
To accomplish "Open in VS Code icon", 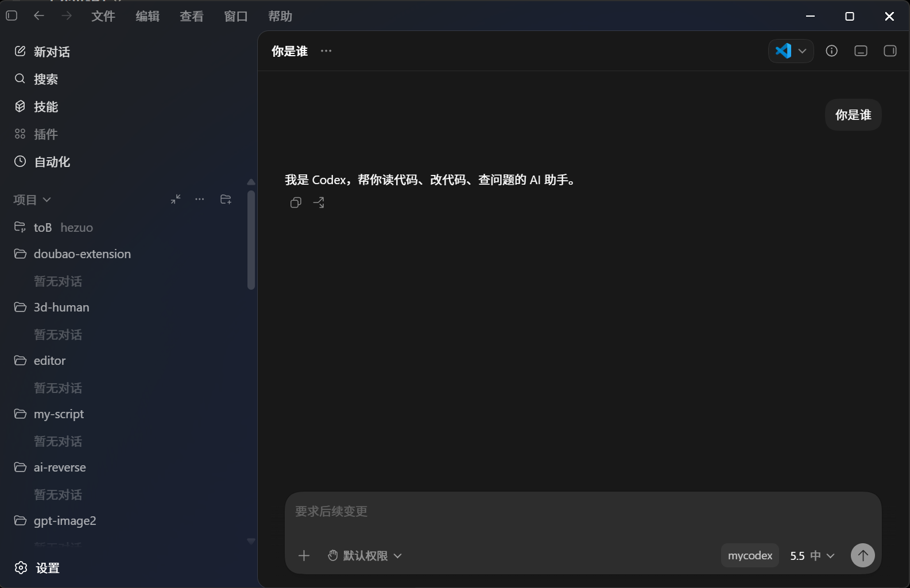I will [x=783, y=51].
